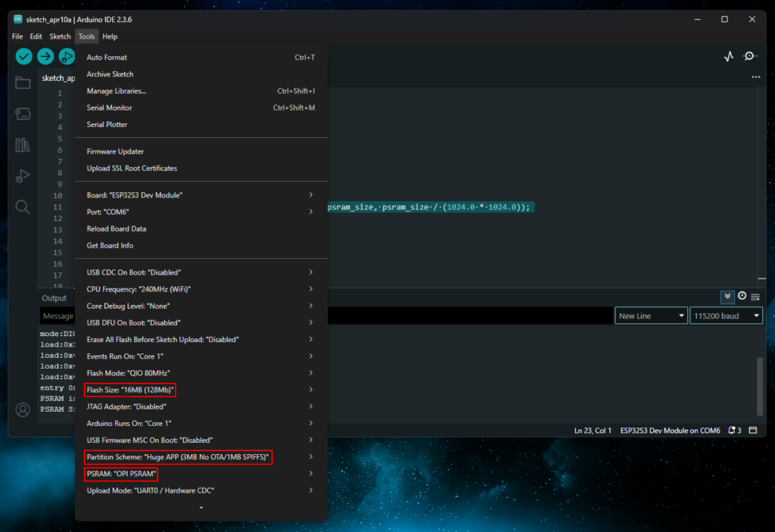Toggle timestamp display clock icon
This screenshot has width=775, height=532.
[x=742, y=297]
